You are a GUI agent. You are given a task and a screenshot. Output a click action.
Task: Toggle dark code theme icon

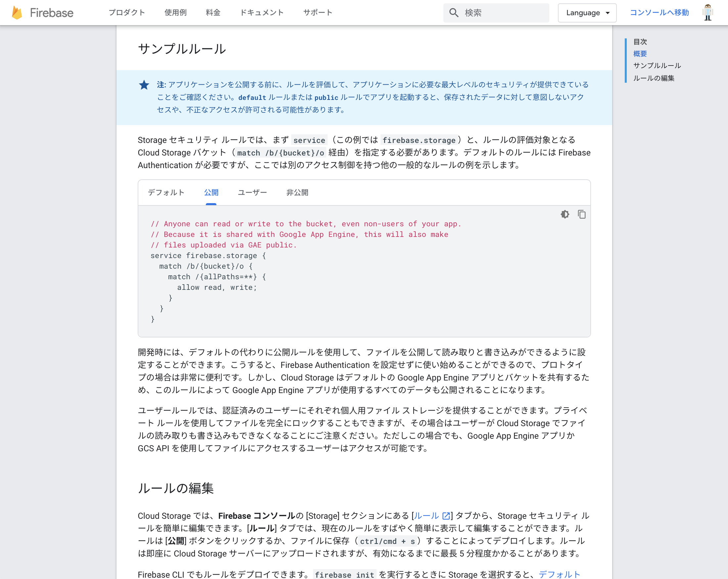coord(565,214)
